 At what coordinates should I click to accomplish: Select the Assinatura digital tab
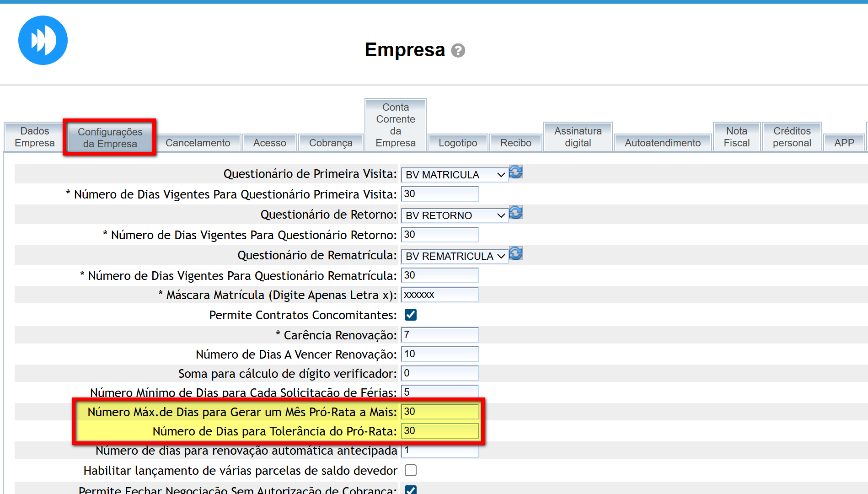[x=578, y=137]
